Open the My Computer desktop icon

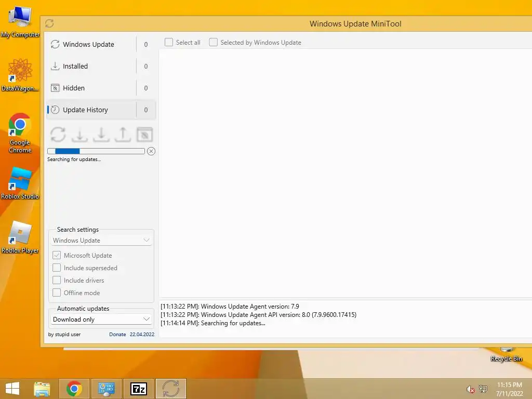20,21
